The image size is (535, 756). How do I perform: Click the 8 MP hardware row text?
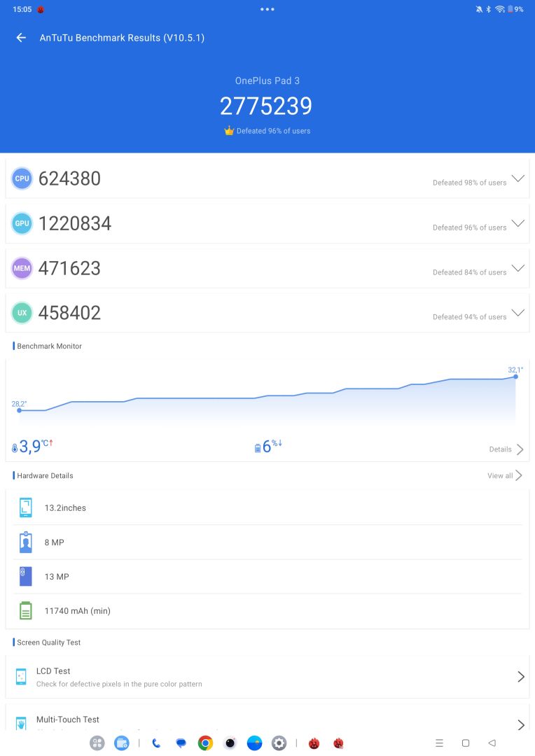tap(54, 542)
